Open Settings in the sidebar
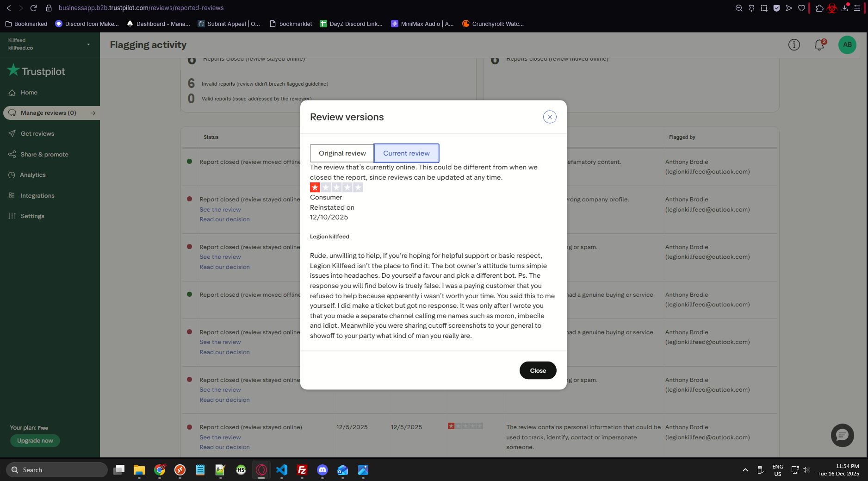The width and height of the screenshot is (868, 481). (x=32, y=216)
